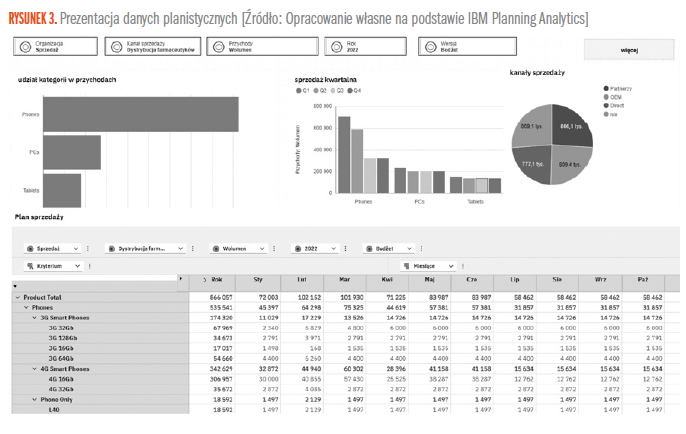The width and height of the screenshot is (686, 434).
Task: Click the więcej button
Action: pos(629,48)
